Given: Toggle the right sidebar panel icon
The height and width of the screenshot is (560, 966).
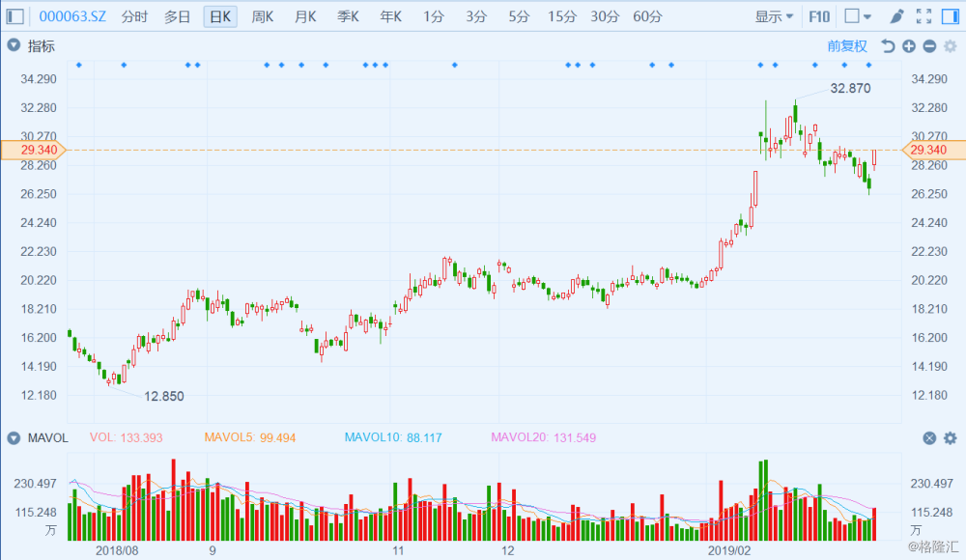Looking at the screenshot, I should 951,16.
